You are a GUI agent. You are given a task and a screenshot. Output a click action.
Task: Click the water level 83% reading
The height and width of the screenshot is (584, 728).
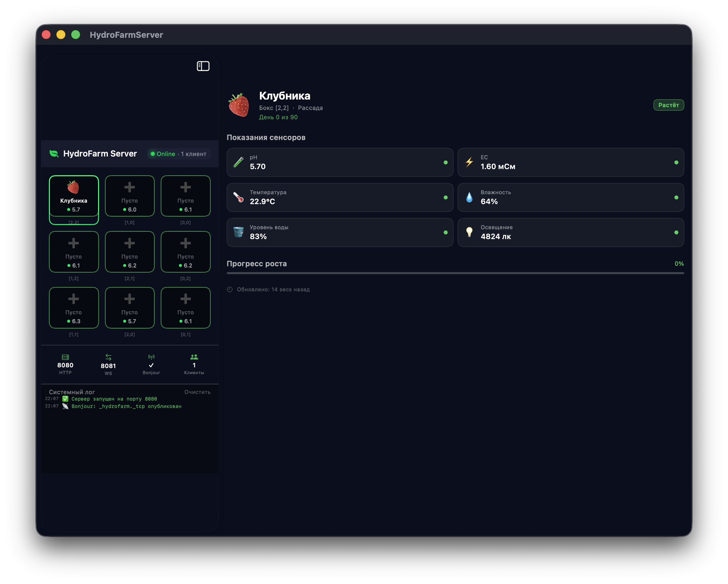pos(258,237)
